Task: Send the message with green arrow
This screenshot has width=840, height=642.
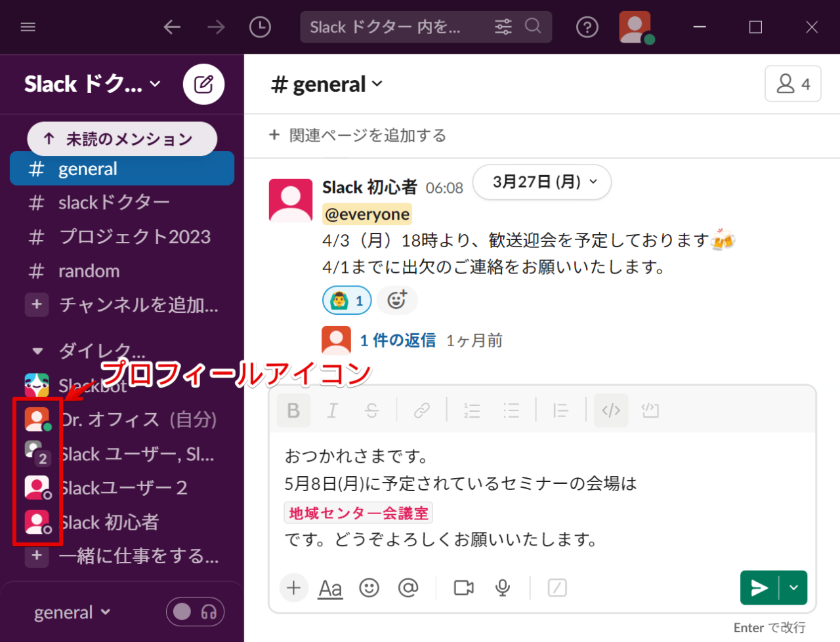Action: (759, 588)
